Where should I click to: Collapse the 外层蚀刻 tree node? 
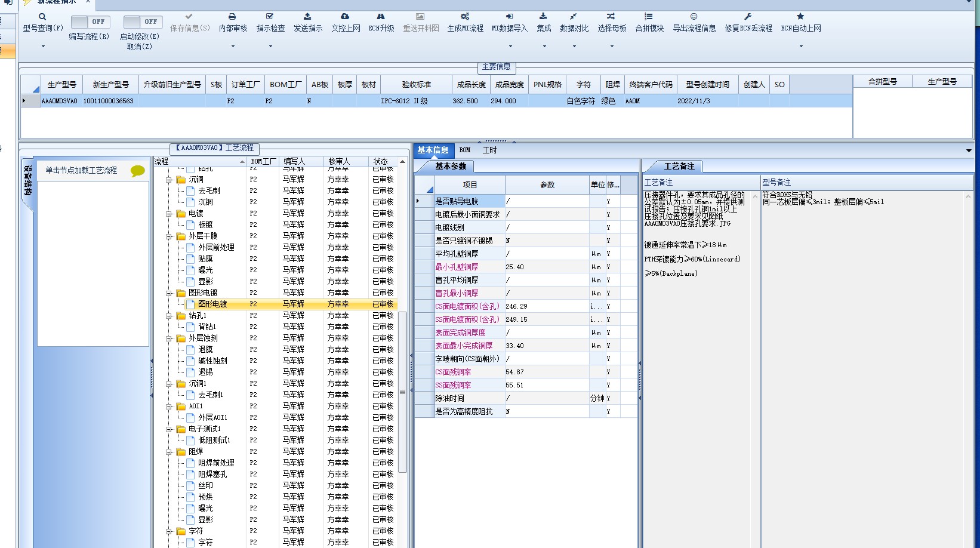170,338
